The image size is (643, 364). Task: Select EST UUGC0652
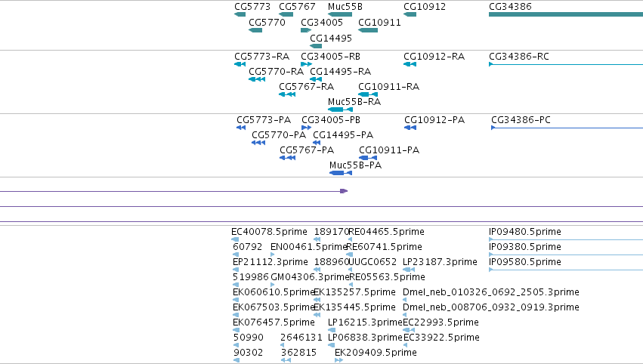pos(373,262)
